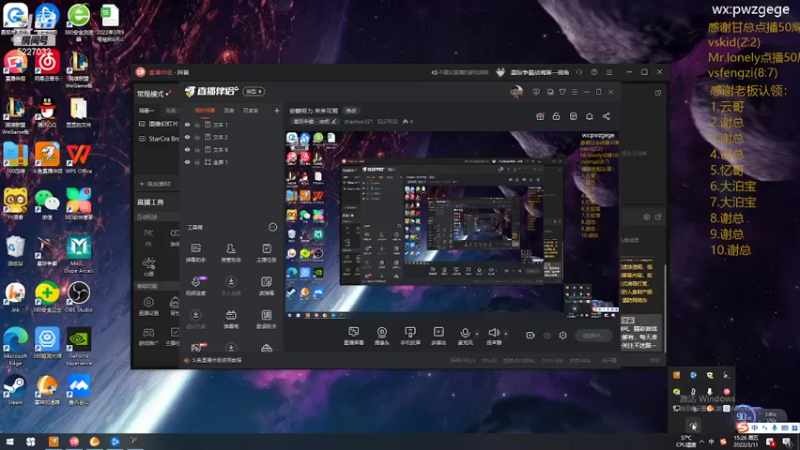Screen dimensions: 800x450
Task: Select the 全屏 1 source row
Action: coord(232,162)
